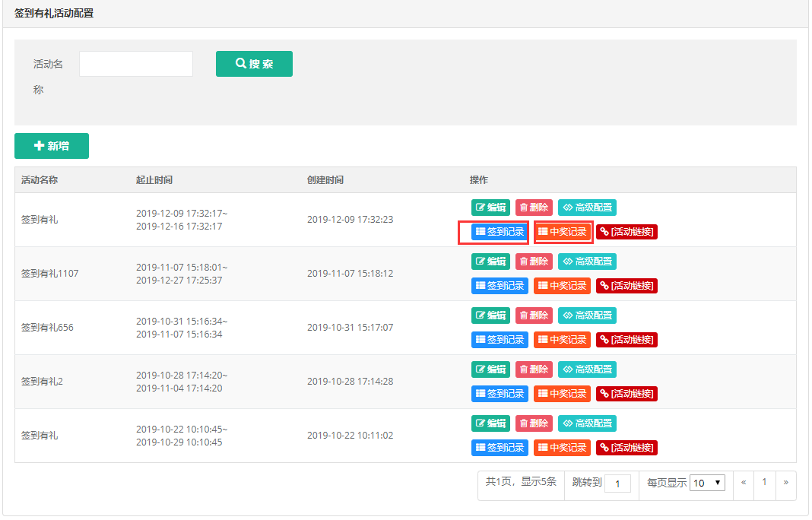Screen dimensions: 812x520
Task: Click the 跳转到 page number field
Action: coord(617,484)
